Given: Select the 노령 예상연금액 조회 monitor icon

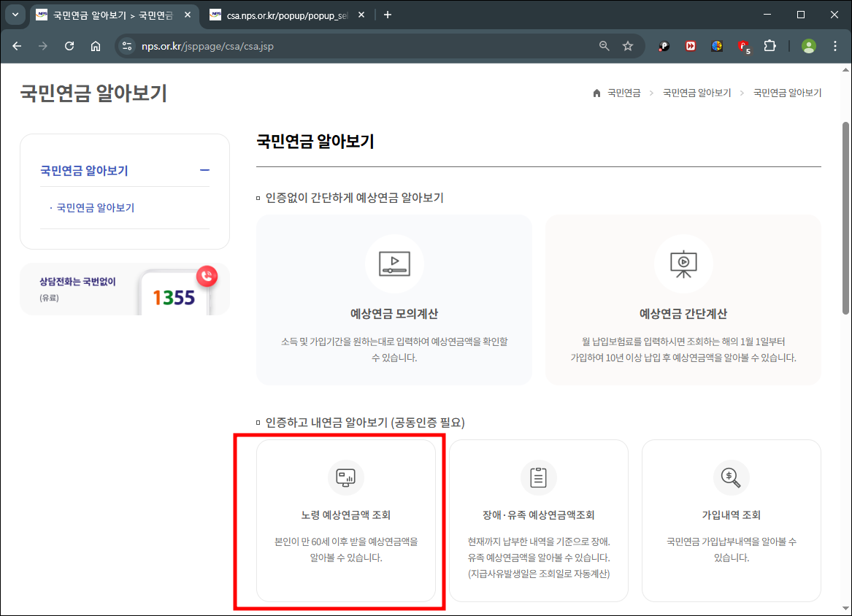Looking at the screenshot, I should point(345,477).
